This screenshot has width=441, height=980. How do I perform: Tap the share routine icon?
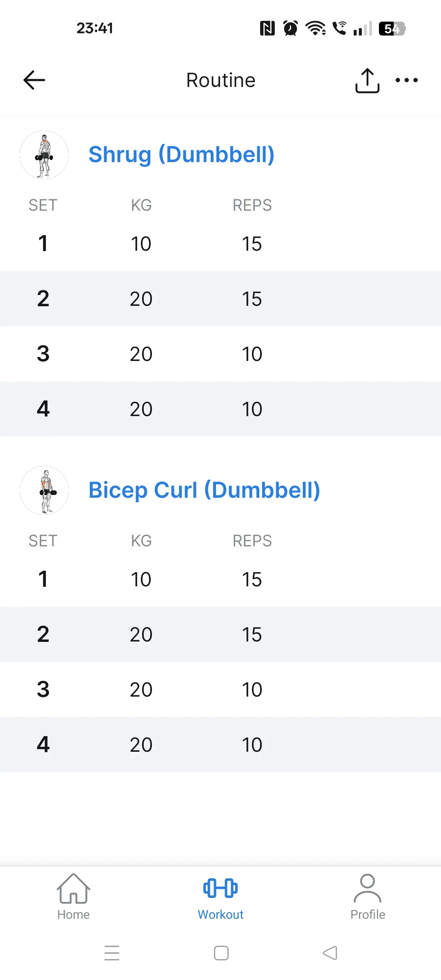coord(367,80)
